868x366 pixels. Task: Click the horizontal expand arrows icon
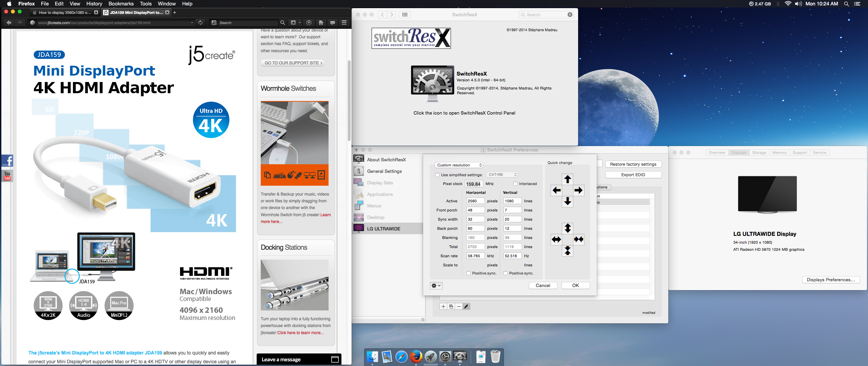coord(556,240)
